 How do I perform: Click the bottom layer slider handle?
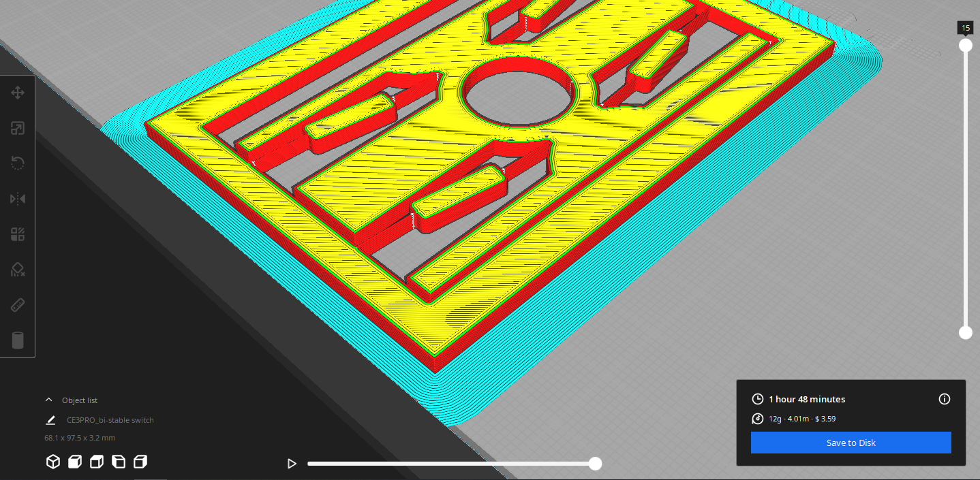coord(966,332)
